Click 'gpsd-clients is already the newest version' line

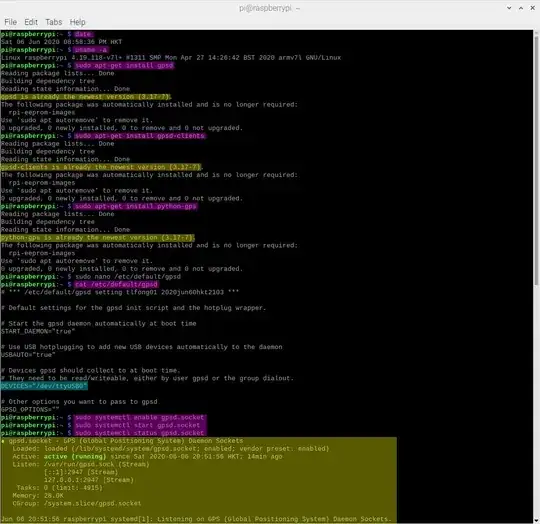(x=101, y=167)
